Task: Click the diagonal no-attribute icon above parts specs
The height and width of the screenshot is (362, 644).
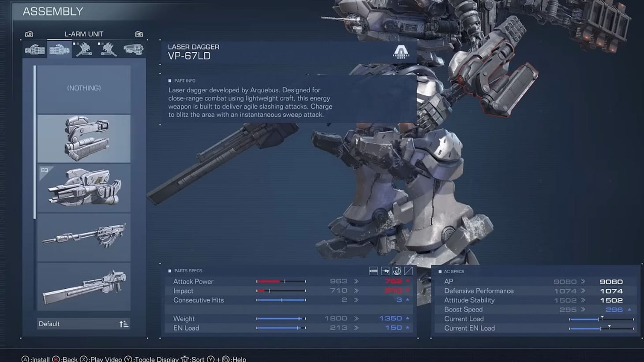Action: click(x=408, y=271)
